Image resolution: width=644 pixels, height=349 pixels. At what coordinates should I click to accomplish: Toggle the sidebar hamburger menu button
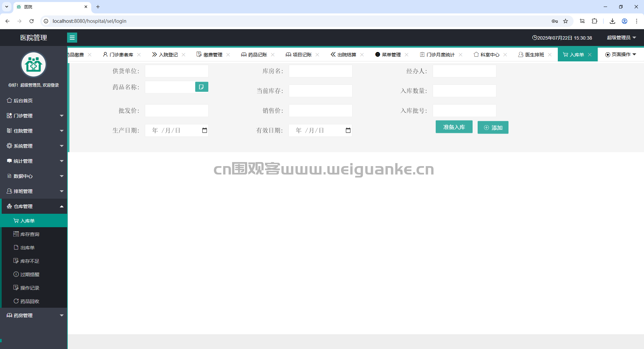[x=72, y=38]
